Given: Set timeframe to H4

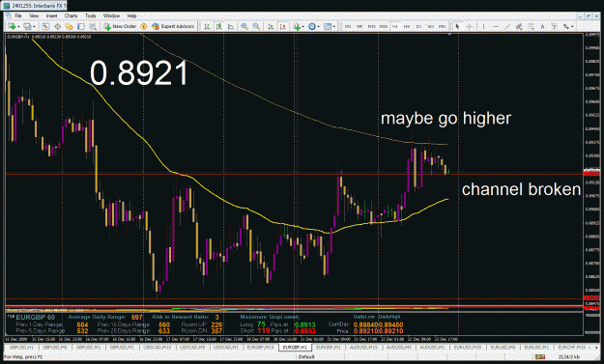Looking at the screenshot, I should click(x=407, y=26).
